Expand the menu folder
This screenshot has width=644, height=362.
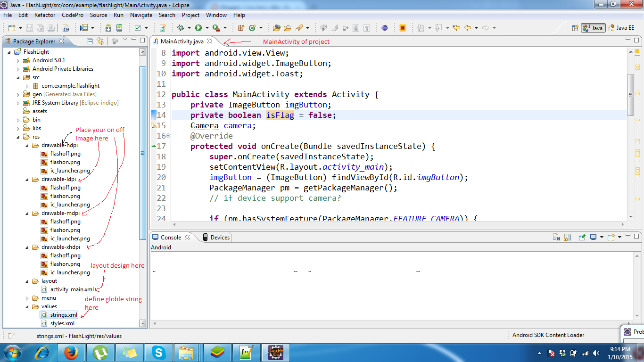pyautogui.click(x=27, y=298)
